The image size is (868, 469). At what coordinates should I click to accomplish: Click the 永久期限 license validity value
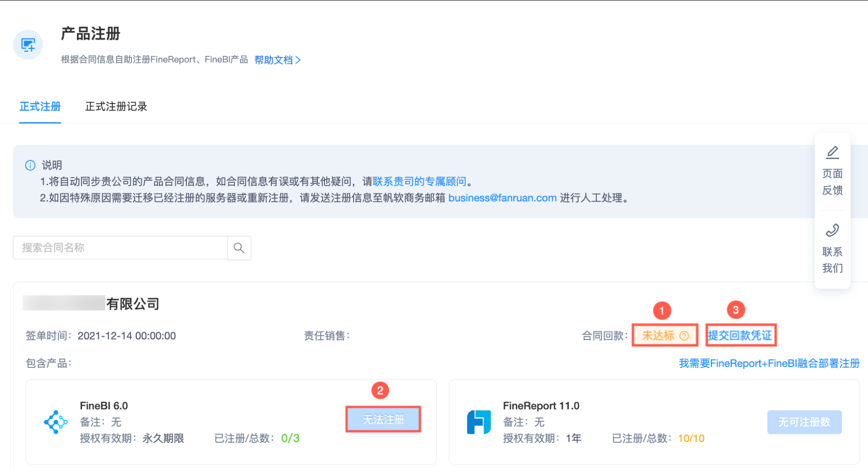click(163, 438)
